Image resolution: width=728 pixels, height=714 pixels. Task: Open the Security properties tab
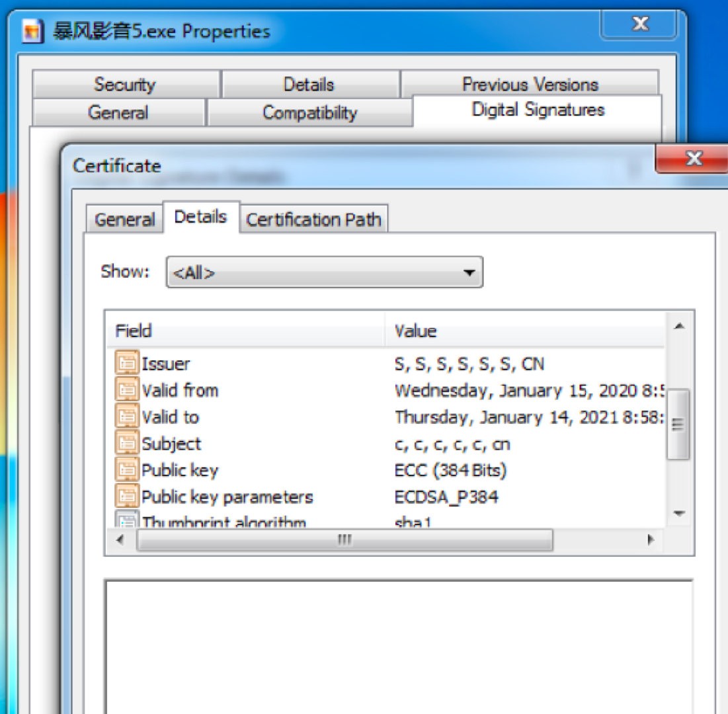point(124,85)
